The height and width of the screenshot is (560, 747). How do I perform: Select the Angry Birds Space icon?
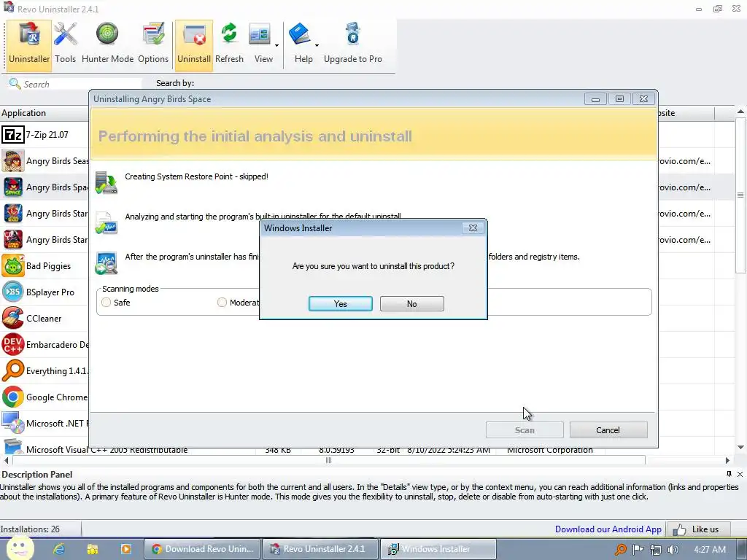click(13, 187)
